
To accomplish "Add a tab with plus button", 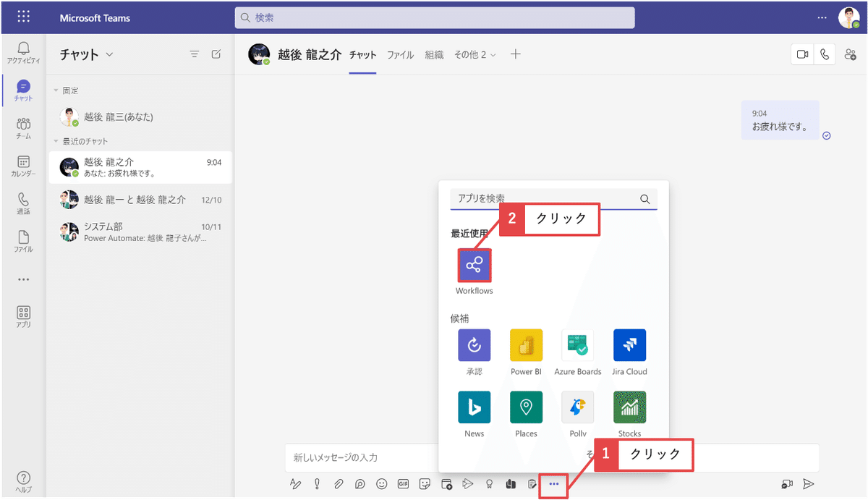I will point(516,54).
